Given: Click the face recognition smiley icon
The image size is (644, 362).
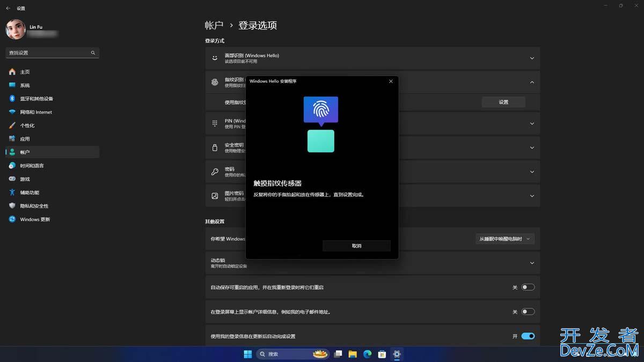Looking at the screenshot, I should (215, 57).
